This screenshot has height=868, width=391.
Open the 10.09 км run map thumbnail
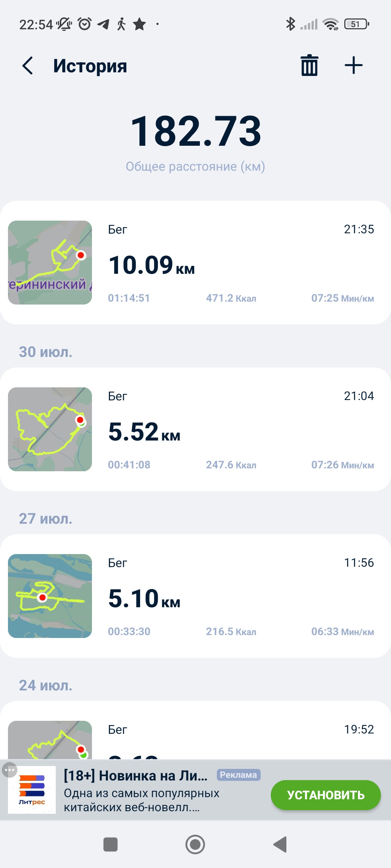point(50,263)
